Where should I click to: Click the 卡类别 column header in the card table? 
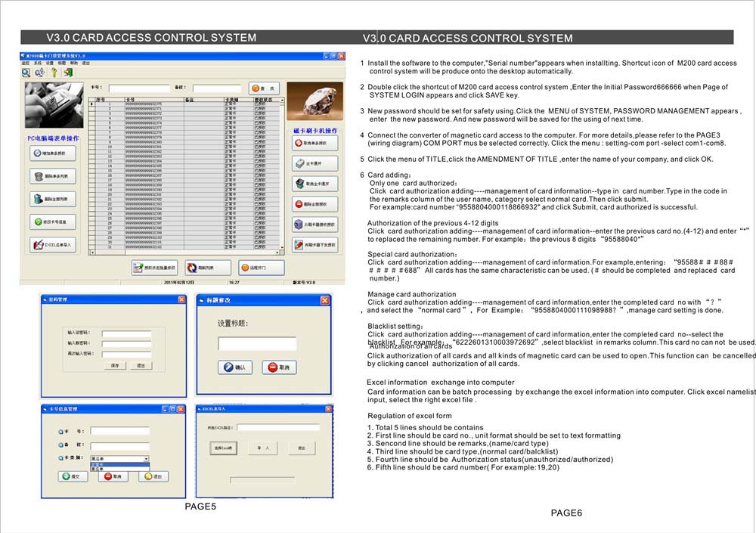pos(239,100)
